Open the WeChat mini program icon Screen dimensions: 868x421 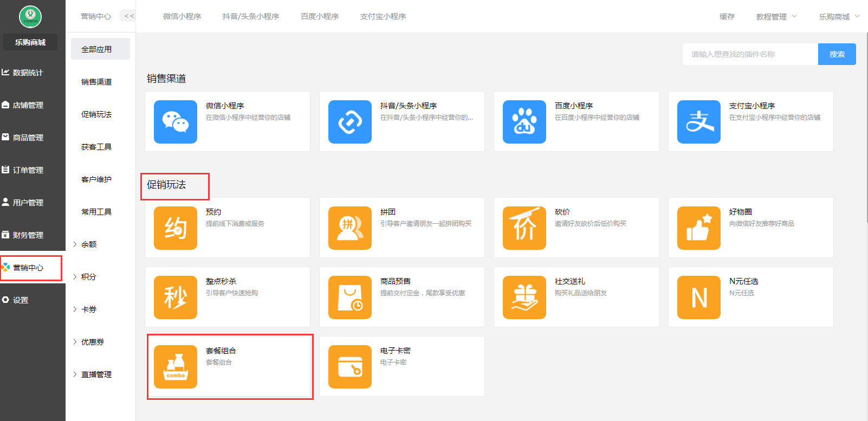[x=176, y=122]
